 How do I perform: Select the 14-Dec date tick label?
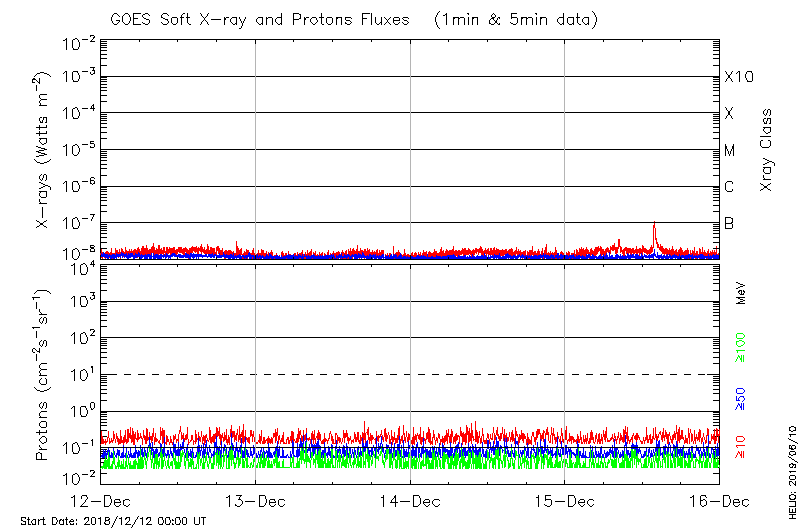click(411, 500)
